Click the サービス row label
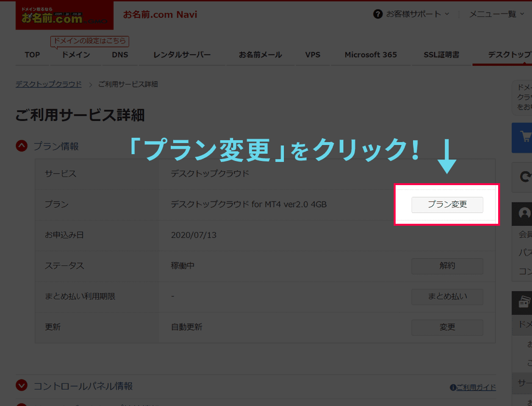Image resolution: width=532 pixels, height=406 pixels. pyautogui.click(x=61, y=174)
